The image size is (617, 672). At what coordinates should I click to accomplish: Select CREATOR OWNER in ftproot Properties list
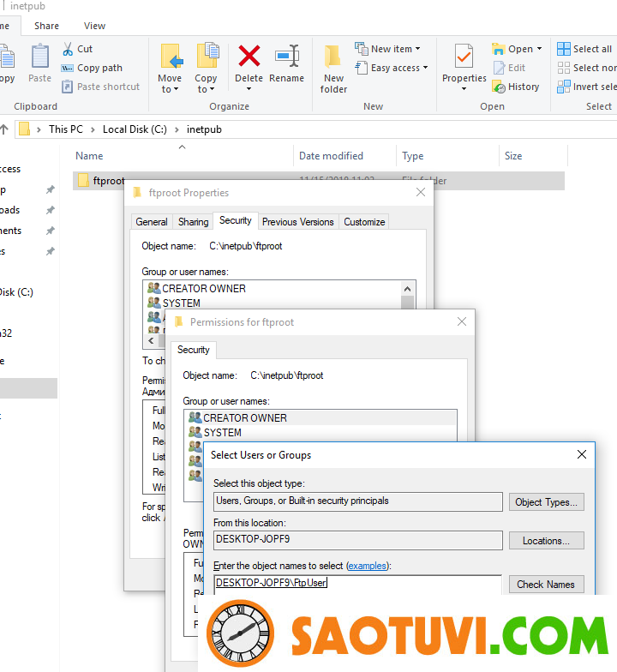tap(204, 288)
